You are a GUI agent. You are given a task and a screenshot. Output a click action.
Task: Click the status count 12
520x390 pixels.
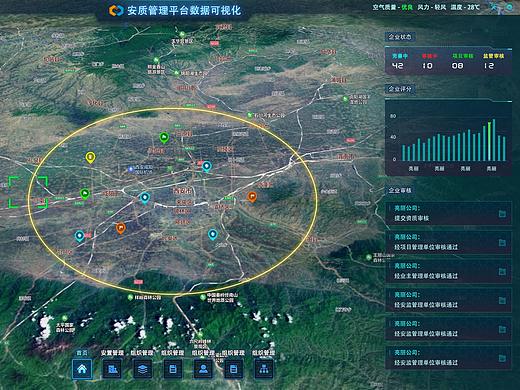click(489, 66)
